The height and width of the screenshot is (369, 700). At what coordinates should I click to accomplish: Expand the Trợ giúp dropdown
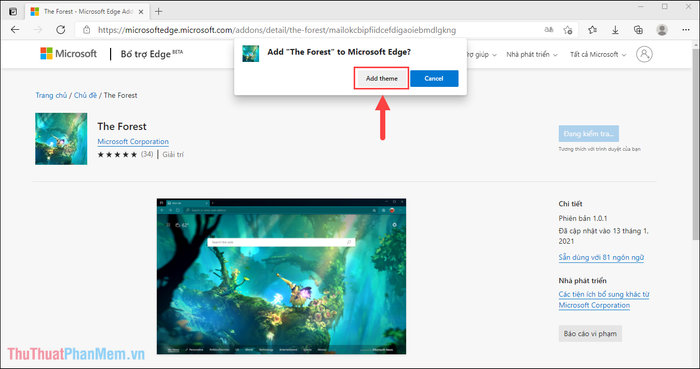[x=481, y=54]
